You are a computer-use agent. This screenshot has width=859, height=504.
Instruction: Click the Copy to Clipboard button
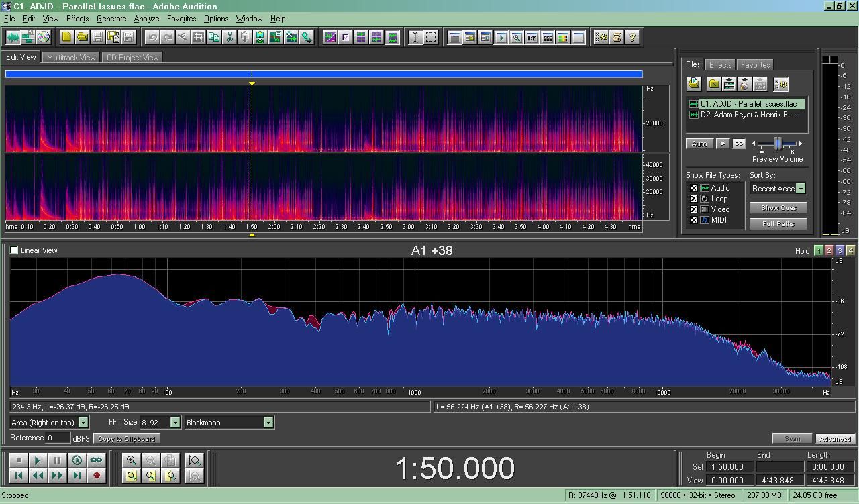(126, 439)
